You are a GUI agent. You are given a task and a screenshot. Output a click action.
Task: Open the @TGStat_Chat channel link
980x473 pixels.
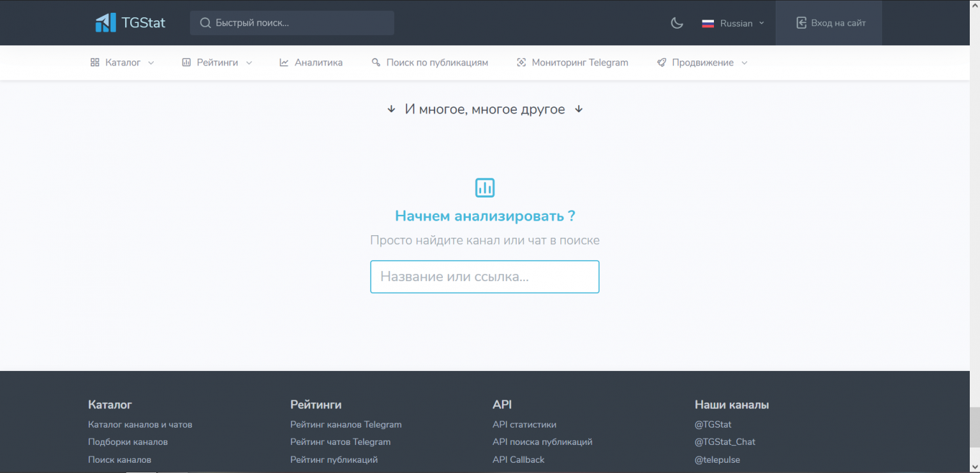(x=725, y=442)
